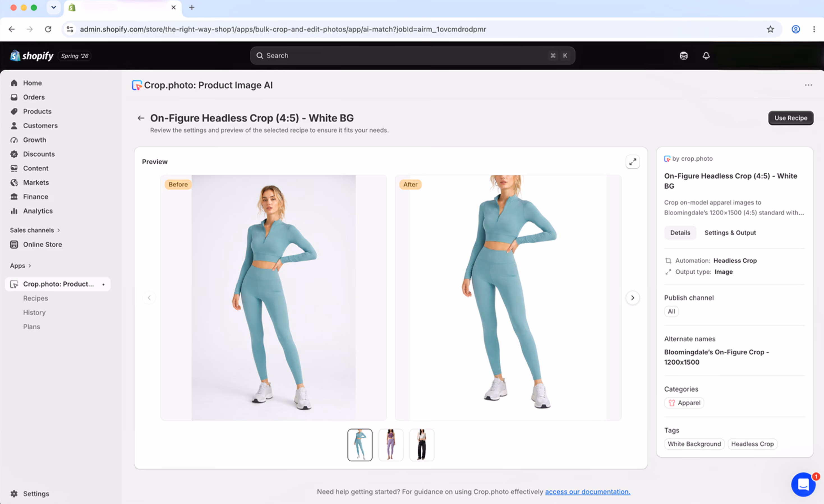Bookmark this page with the star
Viewport: 824px width, 504px height.
[x=770, y=29]
